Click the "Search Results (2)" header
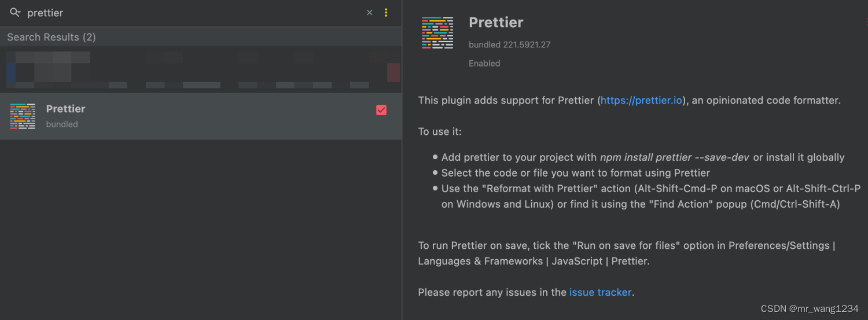The image size is (868, 320). pos(52,37)
